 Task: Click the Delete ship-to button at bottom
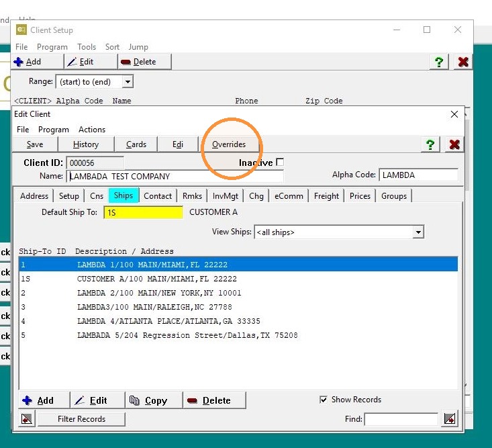pyautogui.click(x=214, y=400)
